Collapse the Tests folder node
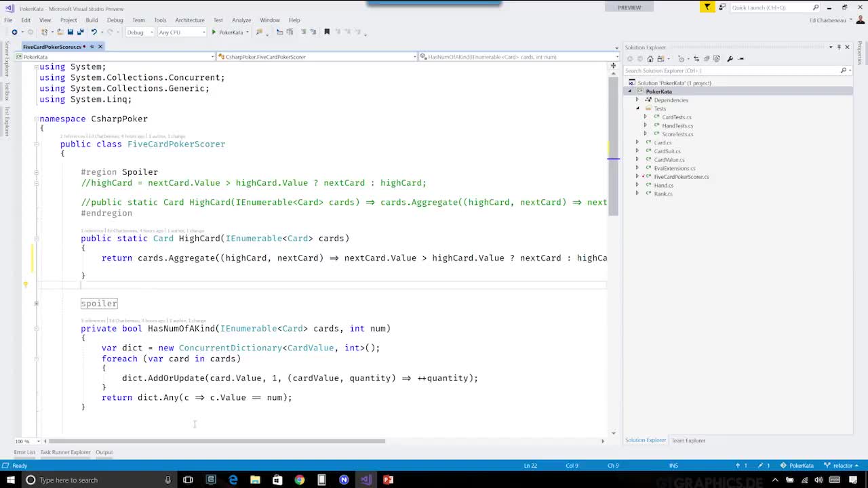 637,108
